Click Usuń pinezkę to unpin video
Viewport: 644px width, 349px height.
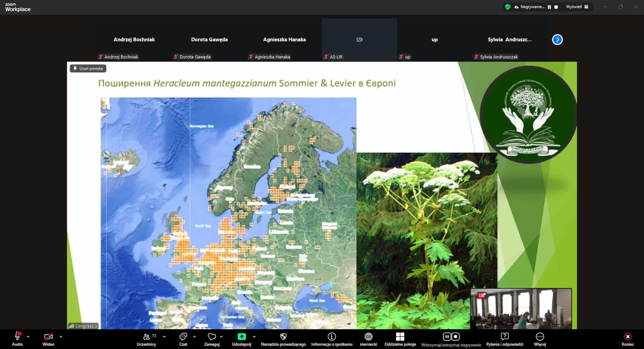click(88, 68)
